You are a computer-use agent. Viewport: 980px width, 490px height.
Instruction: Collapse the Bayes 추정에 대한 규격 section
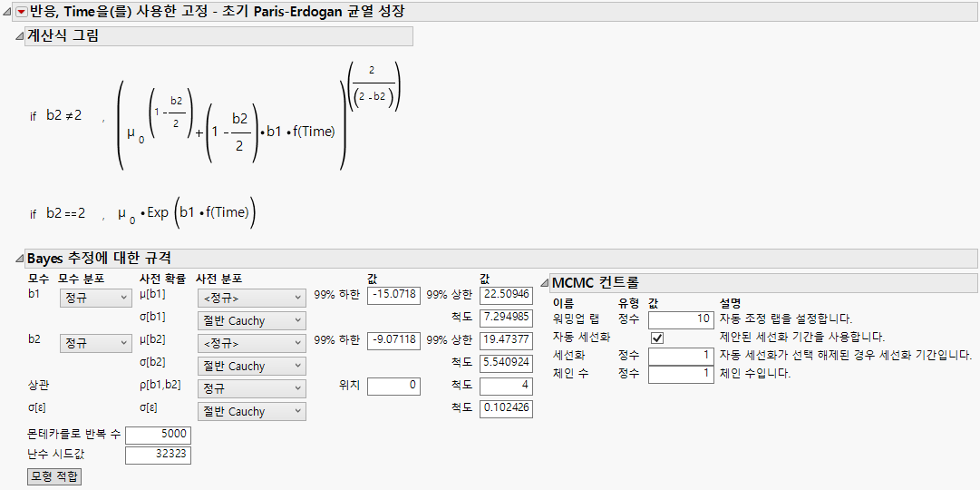tap(19, 258)
